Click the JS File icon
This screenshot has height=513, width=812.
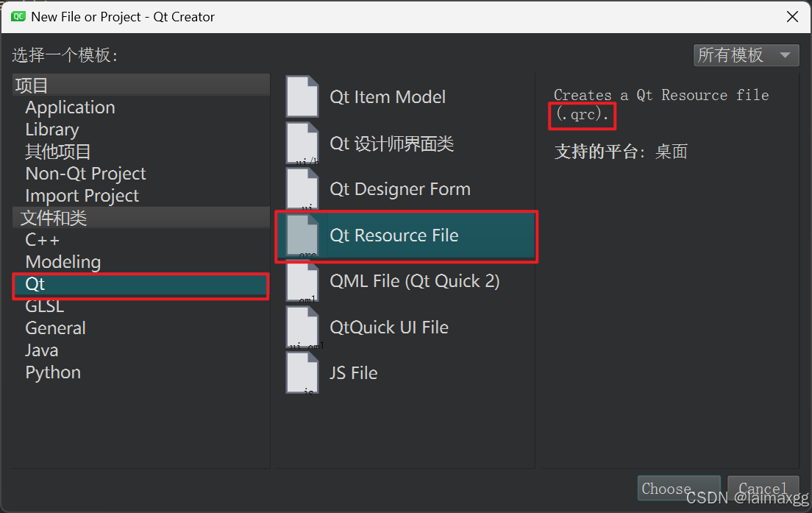click(x=302, y=373)
